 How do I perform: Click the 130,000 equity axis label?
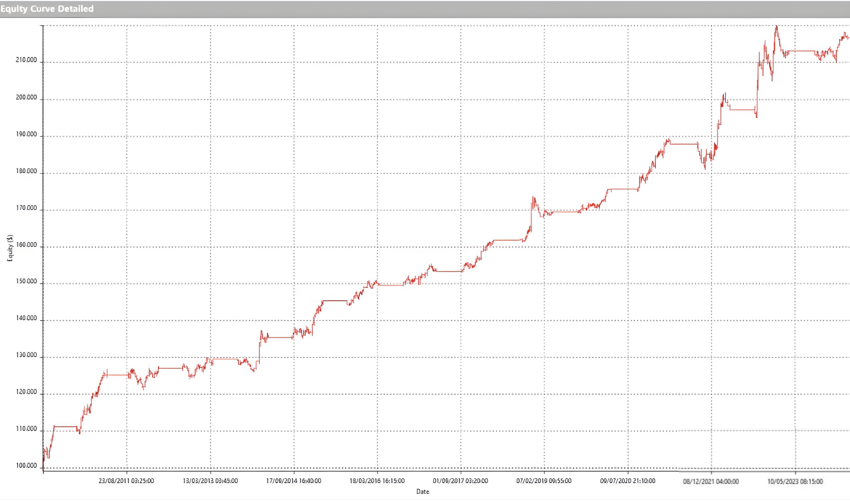26,355
